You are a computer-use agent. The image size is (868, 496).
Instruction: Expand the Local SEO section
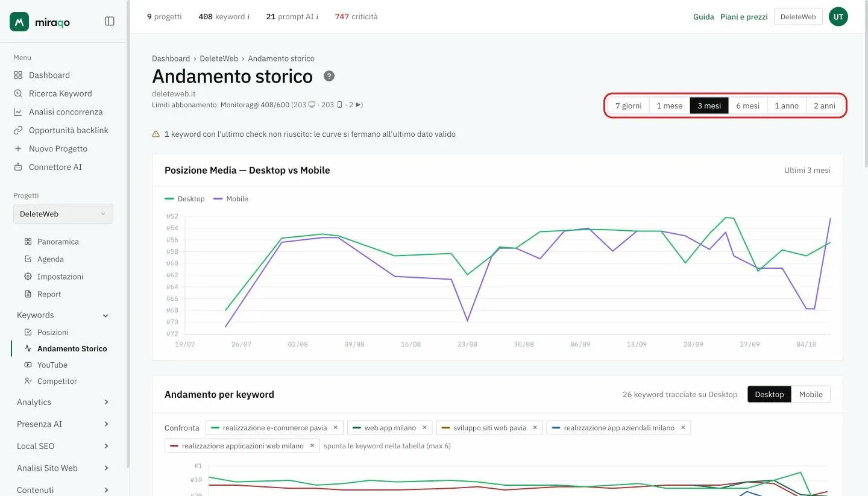106,446
